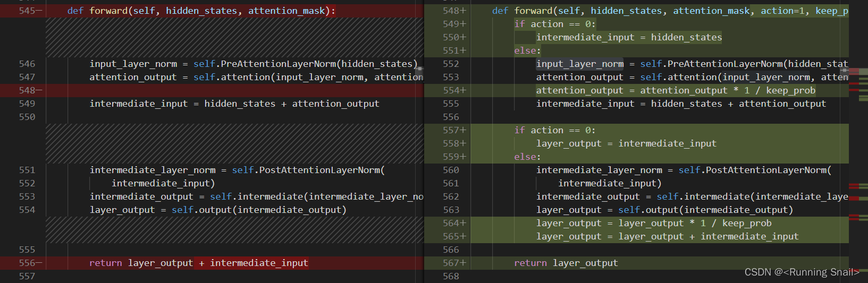The image size is (868, 283).
Task: Click the diff overview ruler at the right edge
Action: click(858, 141)
